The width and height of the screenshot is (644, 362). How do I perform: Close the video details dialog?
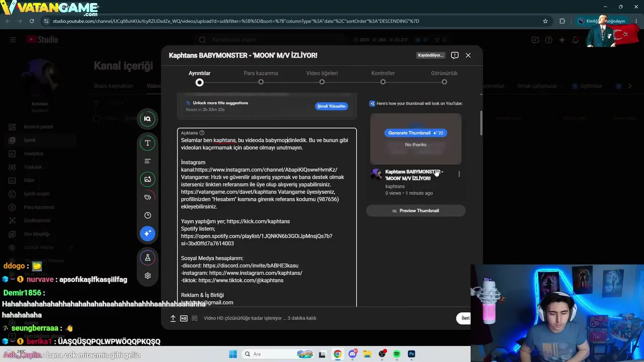[x=468, y=55]
